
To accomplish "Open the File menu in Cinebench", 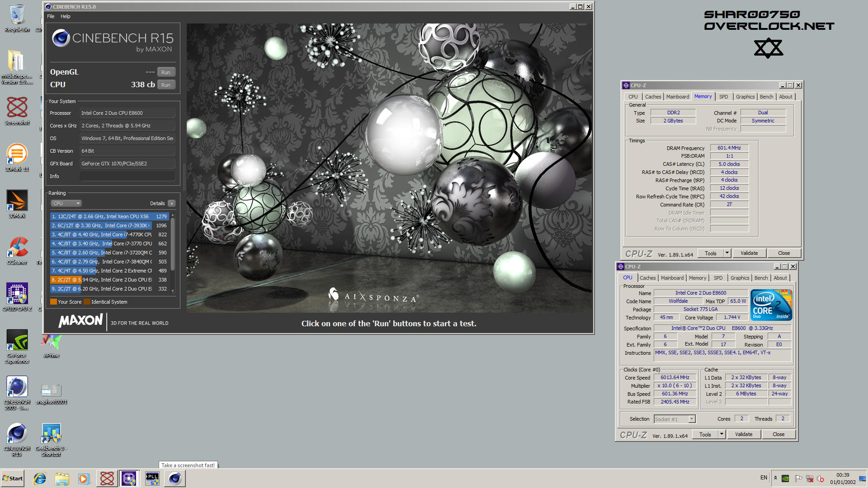I will pos(51,16).
